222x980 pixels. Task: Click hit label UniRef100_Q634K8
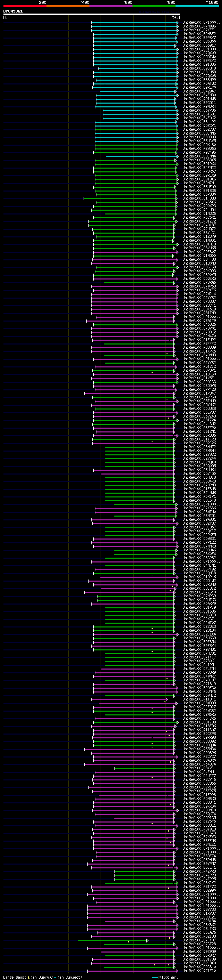[x=199, y=481]
